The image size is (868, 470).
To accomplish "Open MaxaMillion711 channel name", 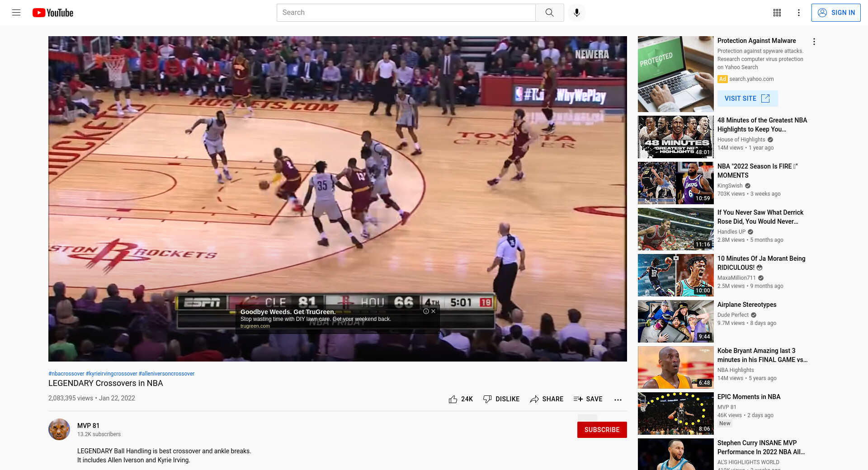I will [736, 278].
